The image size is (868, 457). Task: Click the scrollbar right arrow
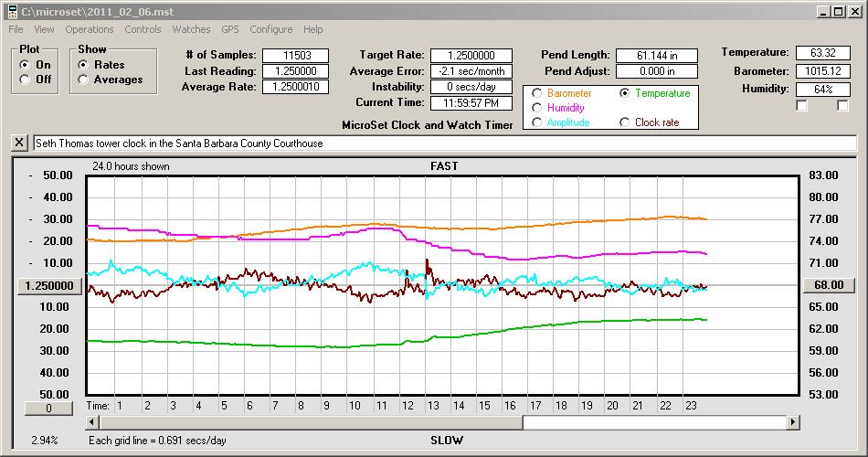point(793,422)
